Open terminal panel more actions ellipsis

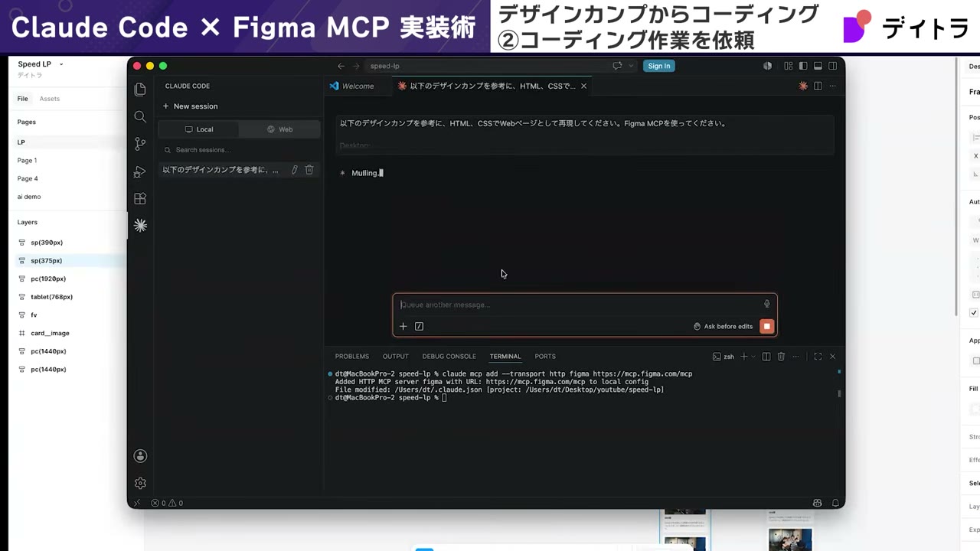click(x=795, y=357)
